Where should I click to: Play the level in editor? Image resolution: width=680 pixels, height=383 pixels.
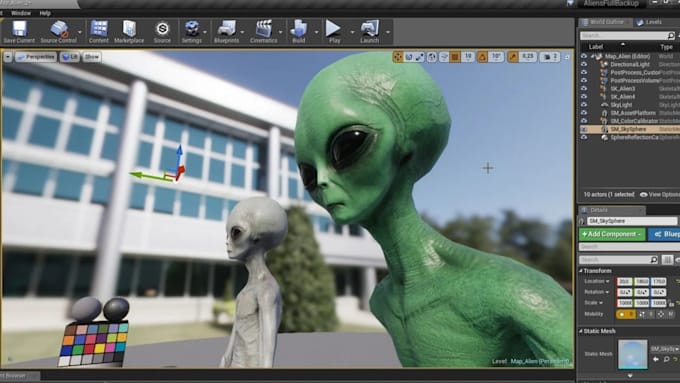334,32
